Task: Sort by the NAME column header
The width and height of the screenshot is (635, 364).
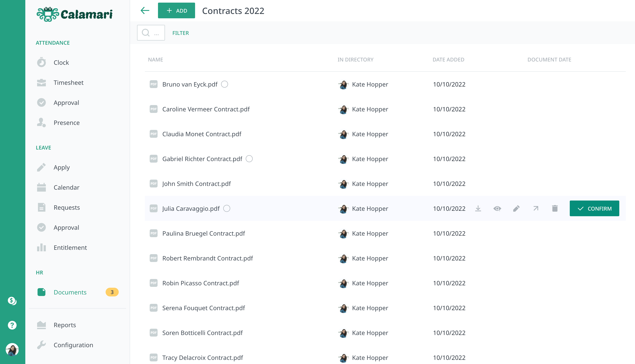Action: point(155,60)
